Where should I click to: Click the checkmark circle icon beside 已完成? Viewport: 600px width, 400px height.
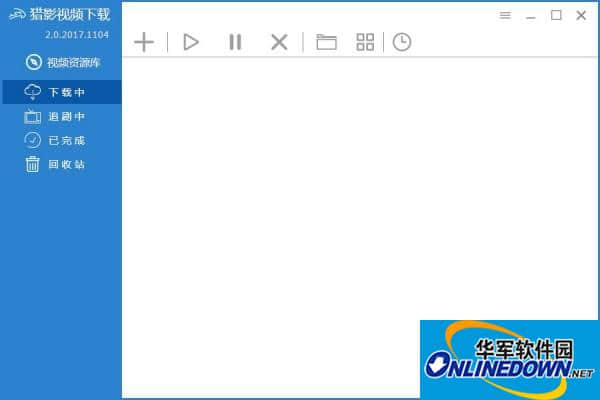click(33, 140)
